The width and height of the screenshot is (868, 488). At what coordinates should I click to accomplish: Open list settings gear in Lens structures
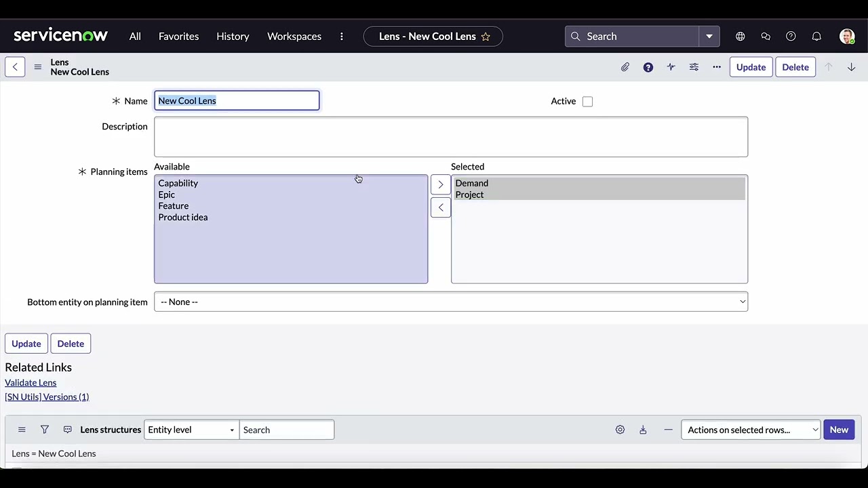[x=620, y=429]
